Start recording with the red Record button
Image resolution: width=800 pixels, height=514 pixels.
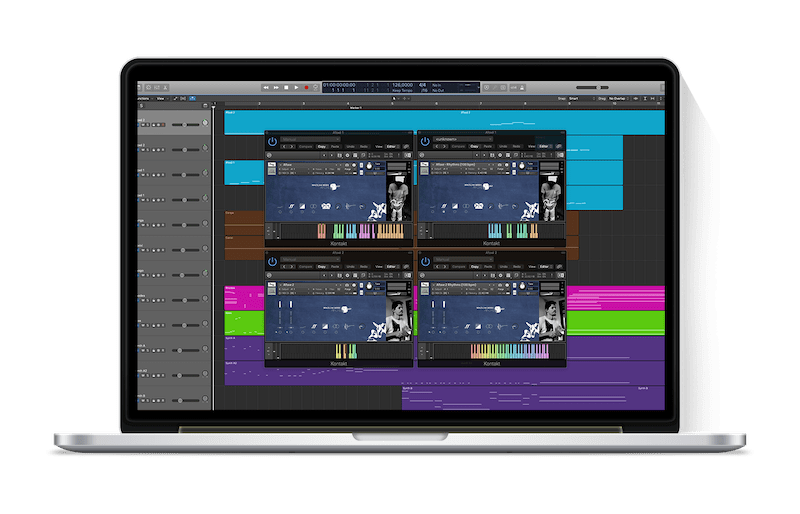click(307, 88)
